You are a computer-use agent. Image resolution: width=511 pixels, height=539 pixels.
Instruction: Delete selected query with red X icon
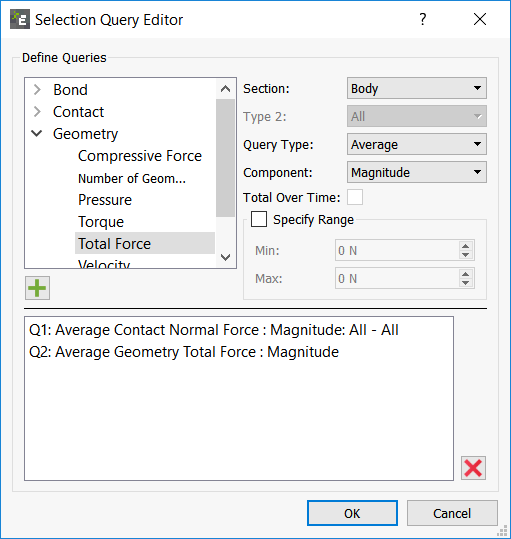point(473,468)
